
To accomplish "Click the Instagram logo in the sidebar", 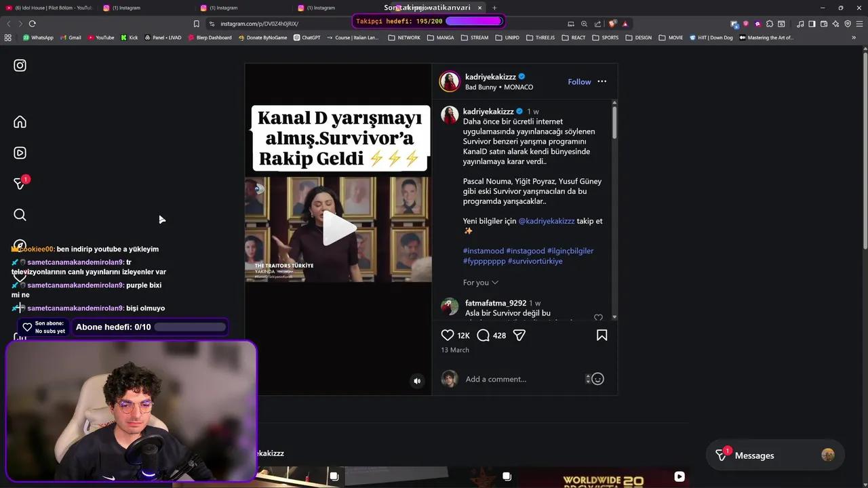I will [20, 65].
